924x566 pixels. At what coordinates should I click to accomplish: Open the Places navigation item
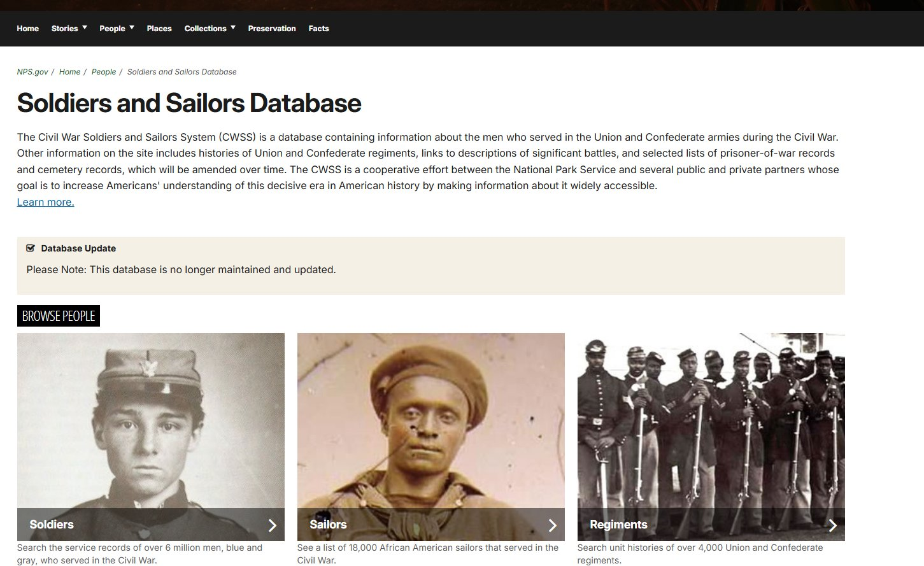coord(159,29)
